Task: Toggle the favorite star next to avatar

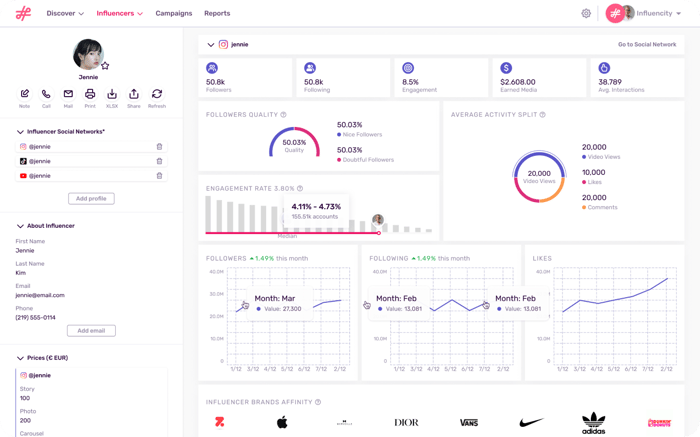Action: [x=105, y=65]
